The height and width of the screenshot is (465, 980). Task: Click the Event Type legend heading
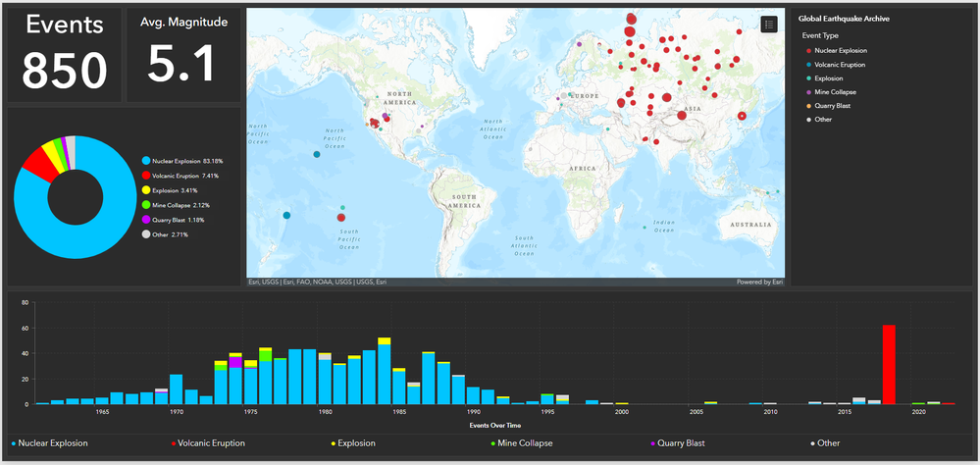[820, 35]
